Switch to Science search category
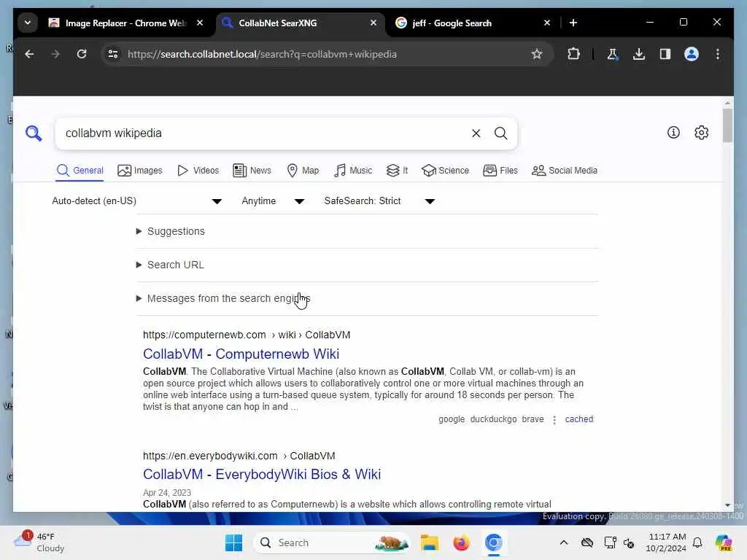Viewport: 747px width, 560px height. [445, 171]
